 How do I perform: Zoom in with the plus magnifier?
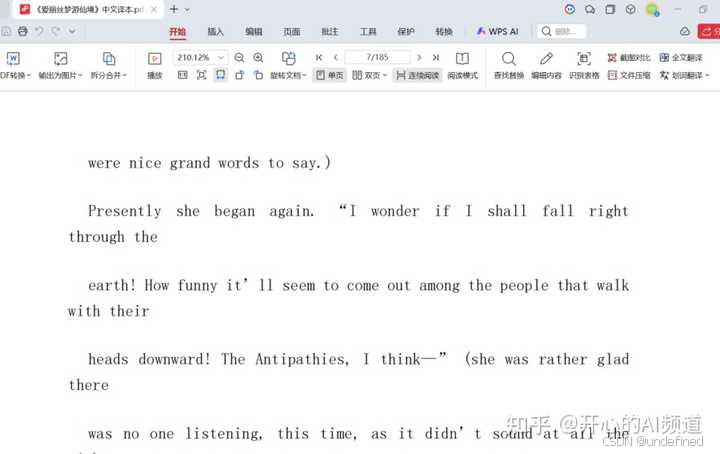258,57
